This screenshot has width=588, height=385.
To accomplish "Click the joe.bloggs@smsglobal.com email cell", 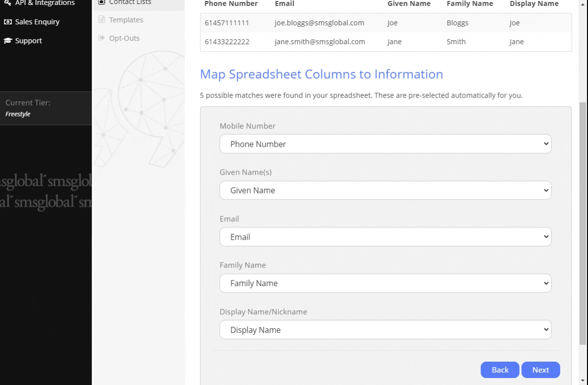I will (320, 23).
